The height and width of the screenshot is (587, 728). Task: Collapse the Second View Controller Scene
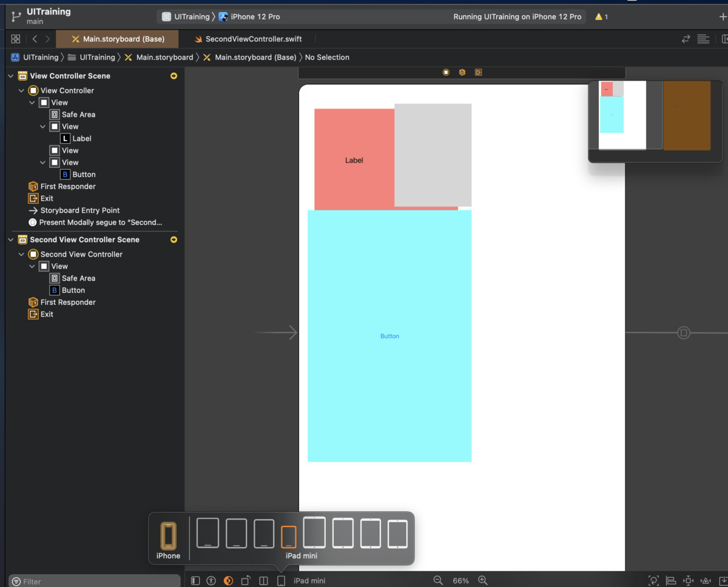[x=10, y=240]
